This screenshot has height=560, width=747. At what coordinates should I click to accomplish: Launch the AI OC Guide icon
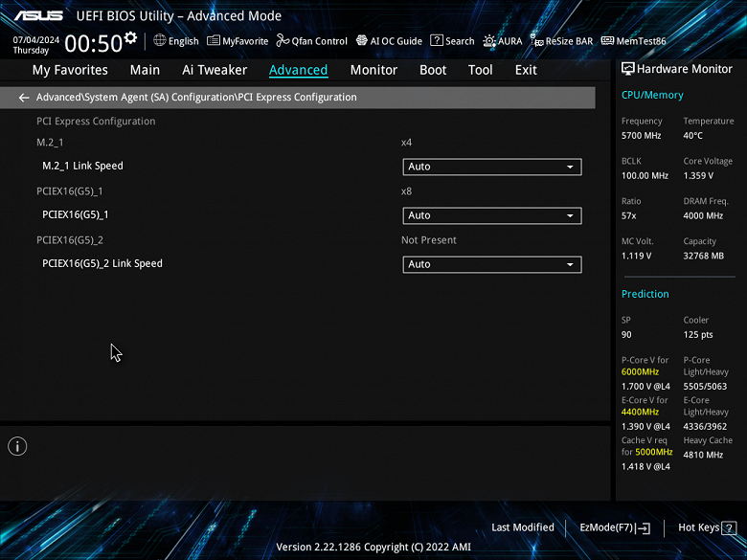(362, 40)
